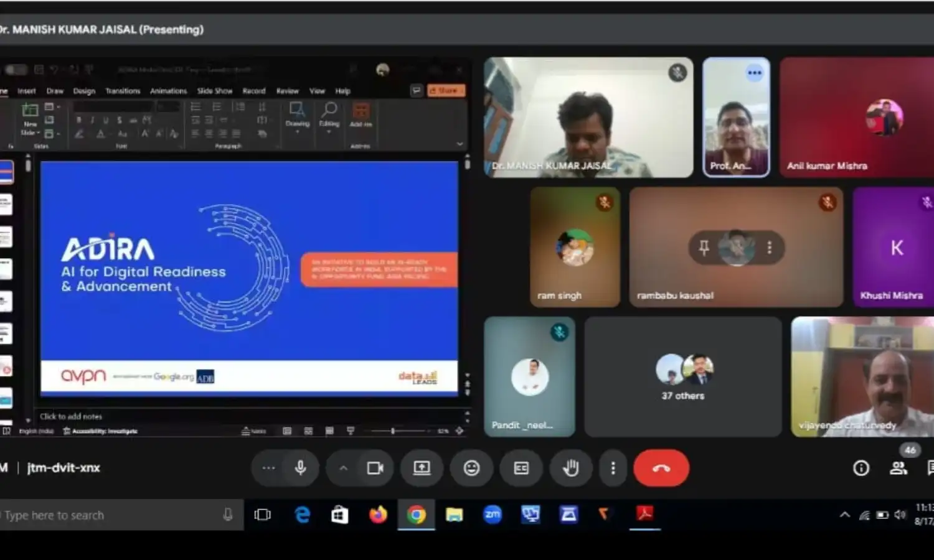Start slide show from the status bar icon
The width and height of the screenshot is (934, 560).
click(351, 431)
